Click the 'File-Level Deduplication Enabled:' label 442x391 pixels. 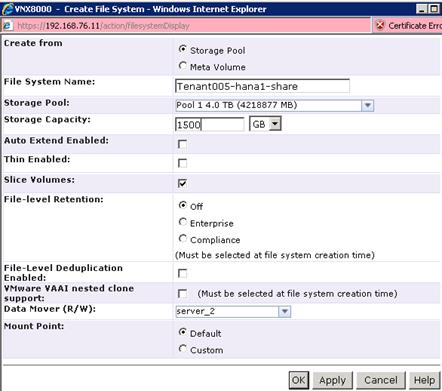[63, 273]
